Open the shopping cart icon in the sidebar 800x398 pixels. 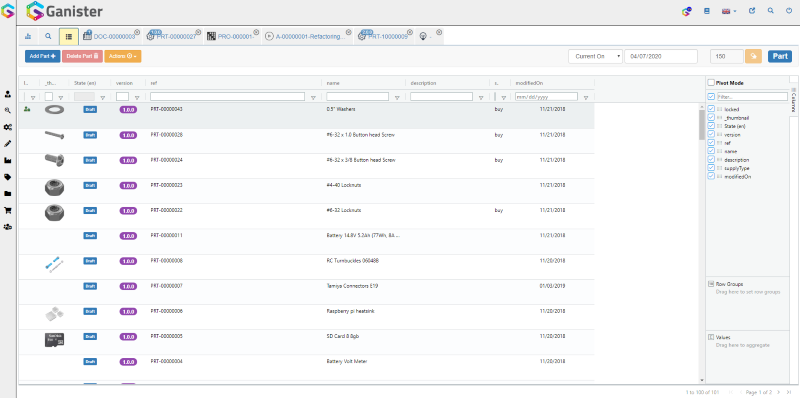tap(8, 210)
